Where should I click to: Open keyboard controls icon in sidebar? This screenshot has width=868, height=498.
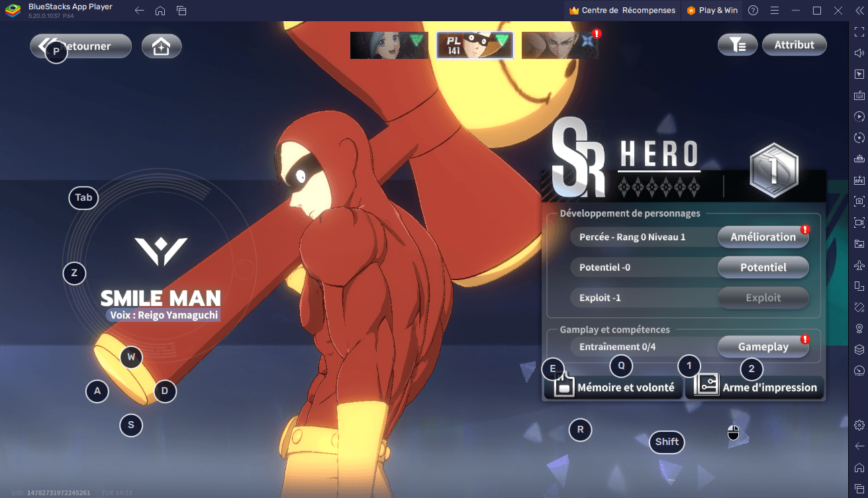pyautogui.click(x=859, y=95)
